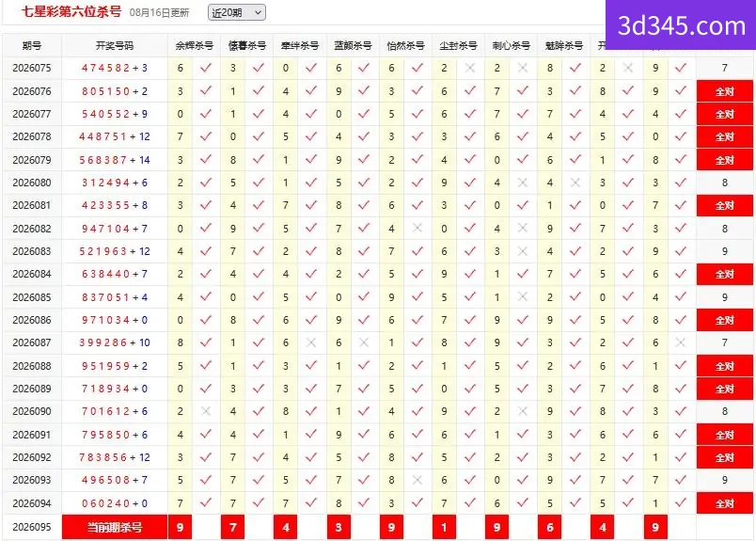Image resolution: width=756 pixels, height=541 pixels.
Task: Open the 近20期 period dropdown
Action: 236,12
